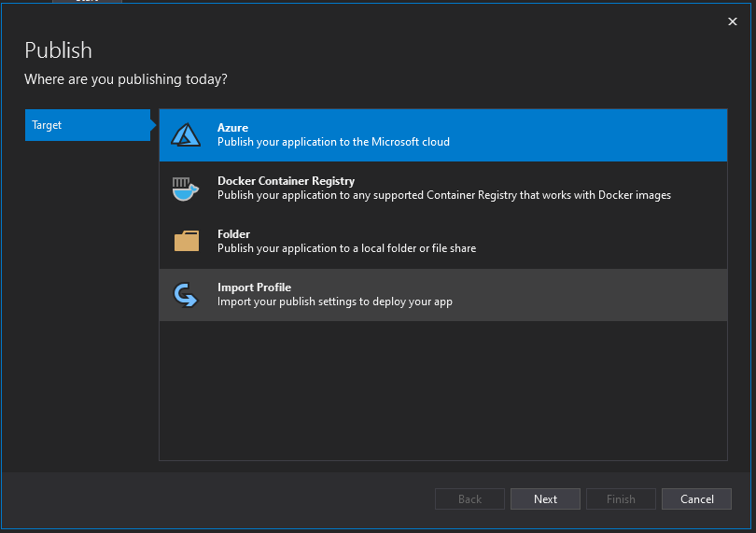This screenshot has width=756, height=533.
Task: Pick the Folder title text
Action: pyautogui.click(x=234, y=234)
